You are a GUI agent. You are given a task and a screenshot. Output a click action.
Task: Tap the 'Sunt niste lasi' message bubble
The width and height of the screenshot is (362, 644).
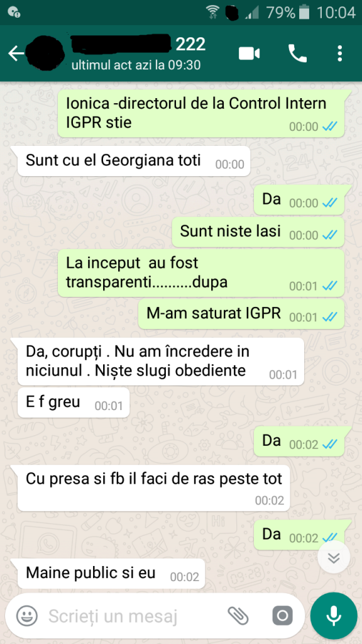(258, 232)
